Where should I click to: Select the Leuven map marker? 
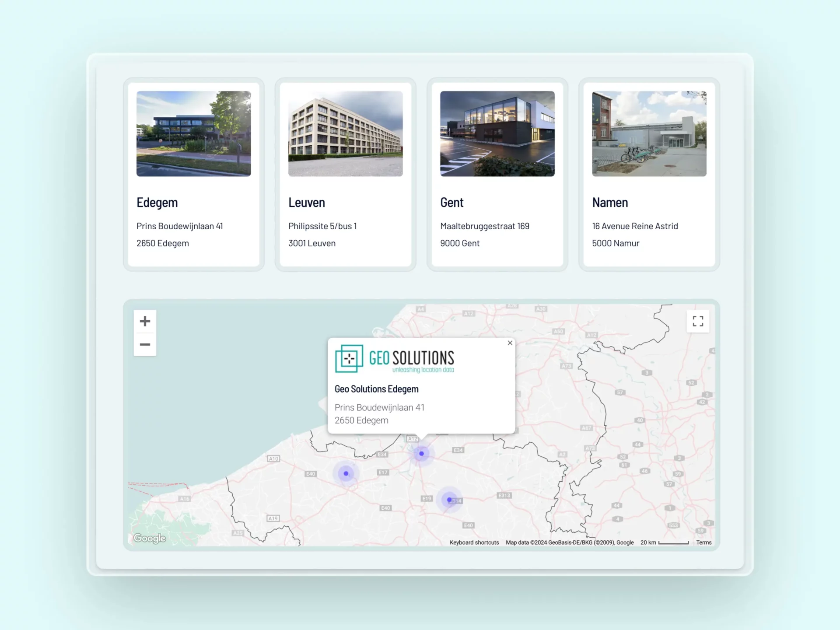[x=449, y=500]
